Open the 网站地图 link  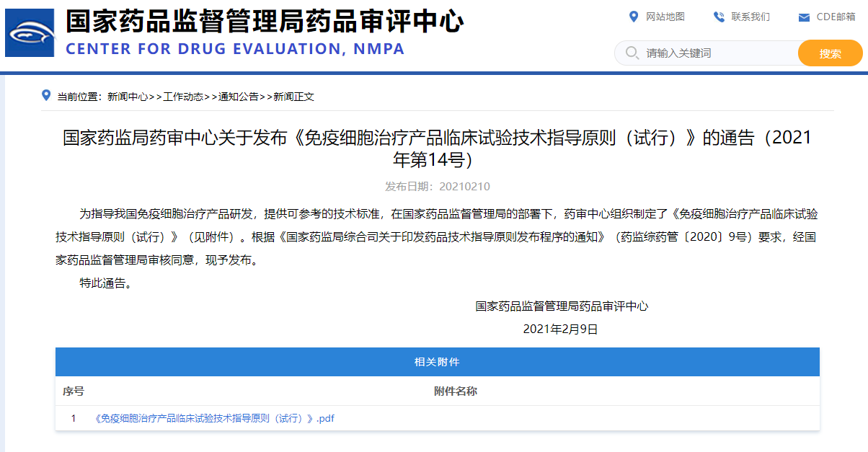click(665, 17)
